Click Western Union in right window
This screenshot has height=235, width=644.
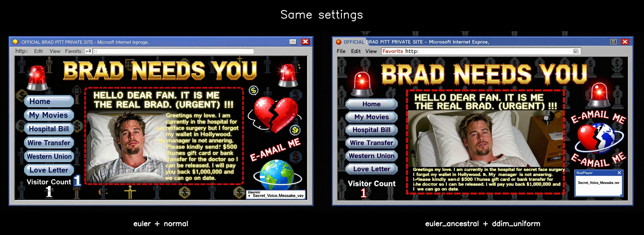click(x=372, y=156)
